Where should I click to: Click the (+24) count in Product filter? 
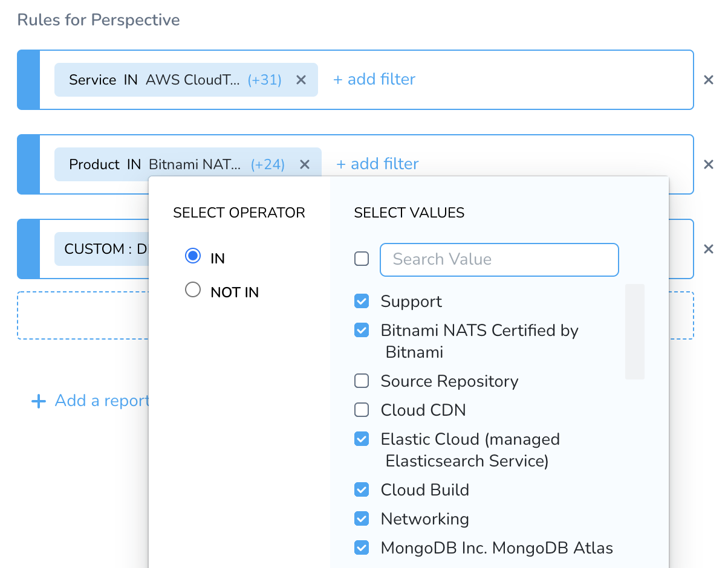268,164
